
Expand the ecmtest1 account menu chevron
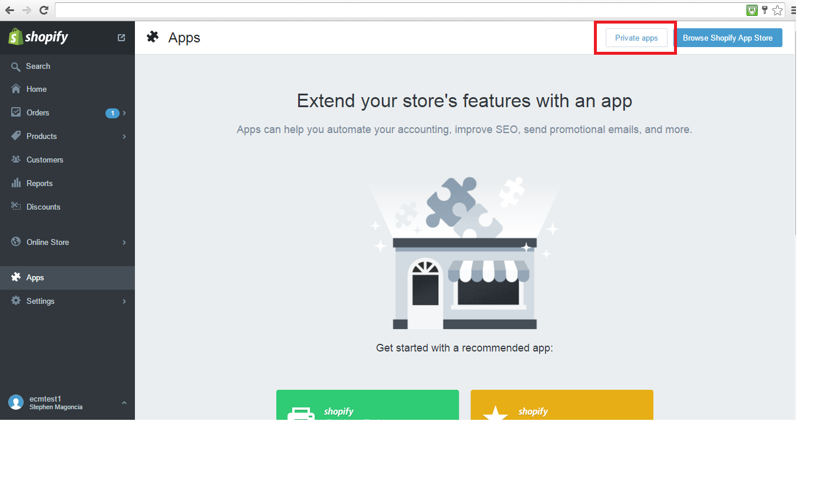click(124, 403)
